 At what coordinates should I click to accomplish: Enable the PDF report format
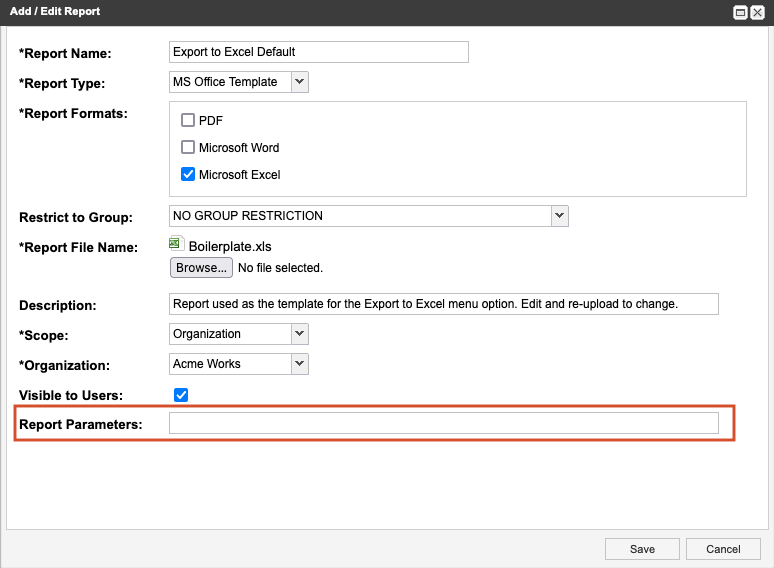coord(188,120)
